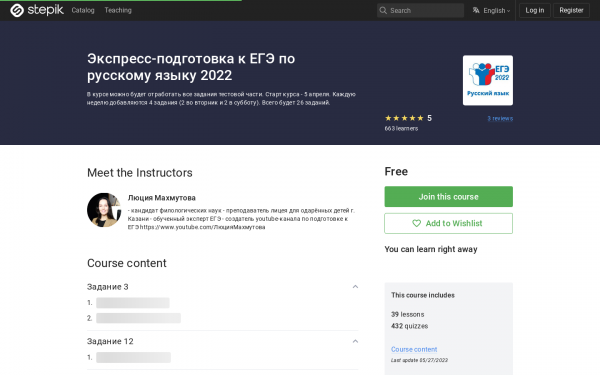The image size is (600, 375).
Task: Click the Задание 3 section title
Action: [108, 287]
